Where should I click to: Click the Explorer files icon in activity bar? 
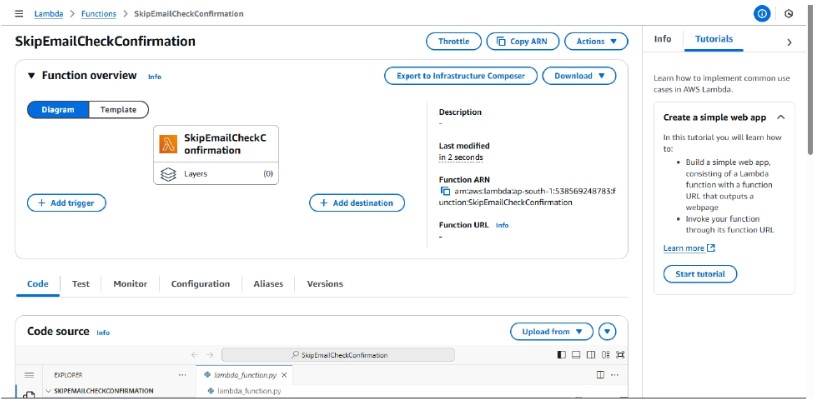(x=29, y=395)
